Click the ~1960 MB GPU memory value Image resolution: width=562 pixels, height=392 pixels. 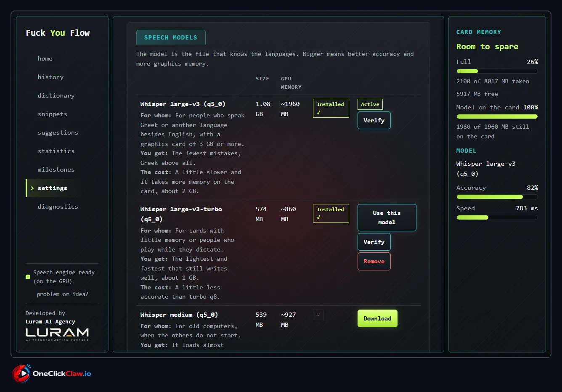tap(290, 109)
